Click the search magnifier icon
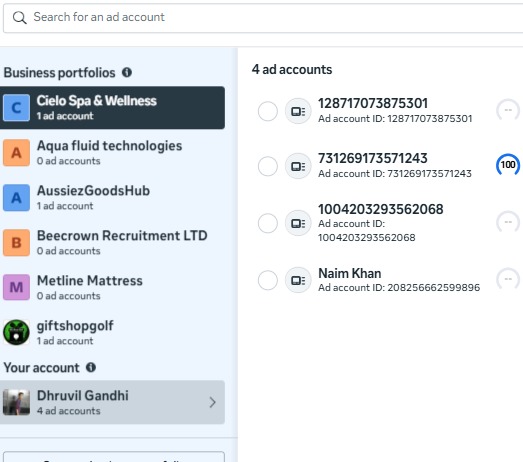Screen dimensions: 523x462 coord(19,17)
